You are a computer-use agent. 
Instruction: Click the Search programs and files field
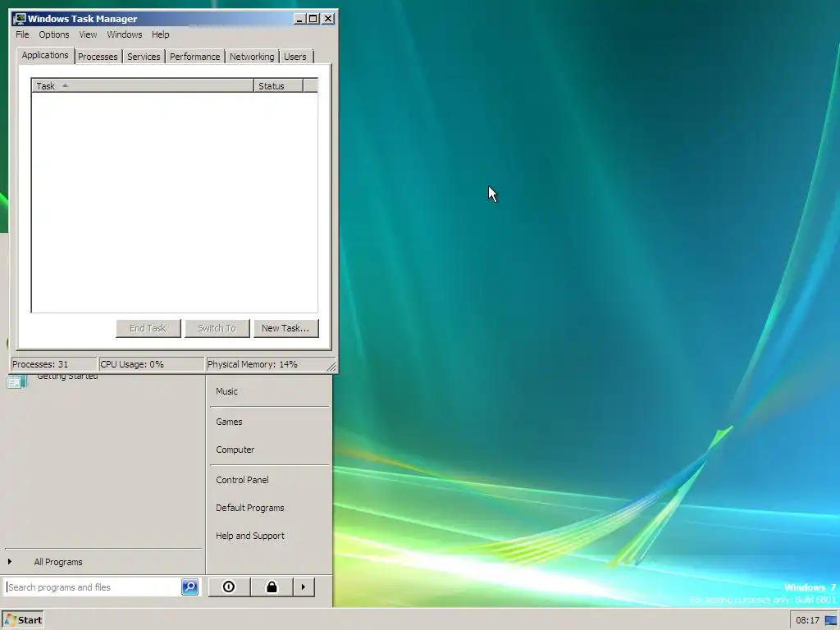point(94,587)
